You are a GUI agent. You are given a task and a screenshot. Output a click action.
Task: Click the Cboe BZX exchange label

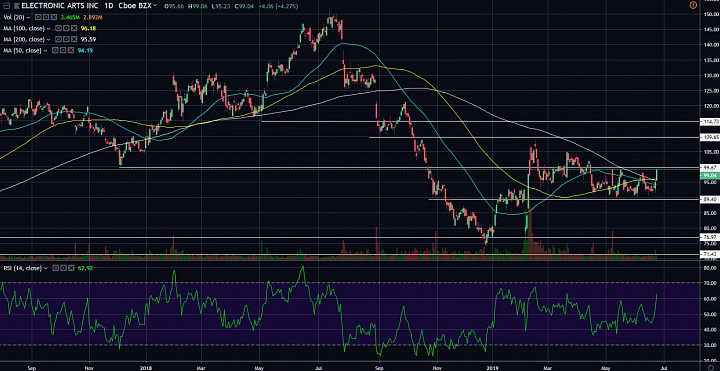pyautogui.click(x=135, y=6)
